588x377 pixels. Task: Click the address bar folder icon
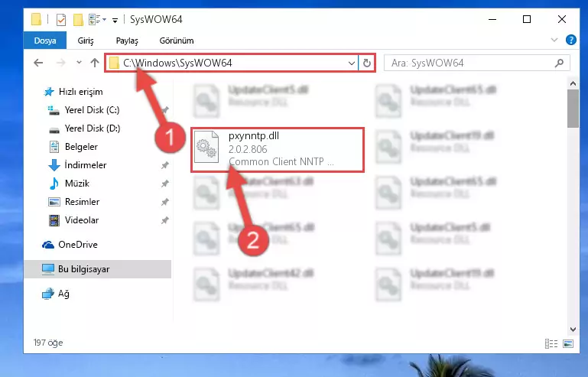click(x=114, y=63)
